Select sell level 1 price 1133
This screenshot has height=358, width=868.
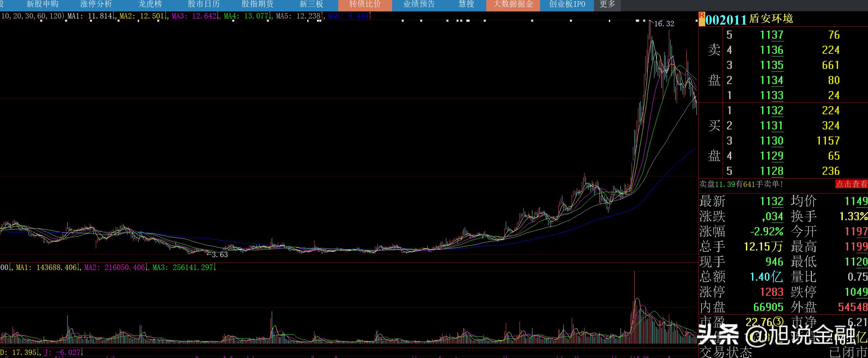(x=771, y=96)
